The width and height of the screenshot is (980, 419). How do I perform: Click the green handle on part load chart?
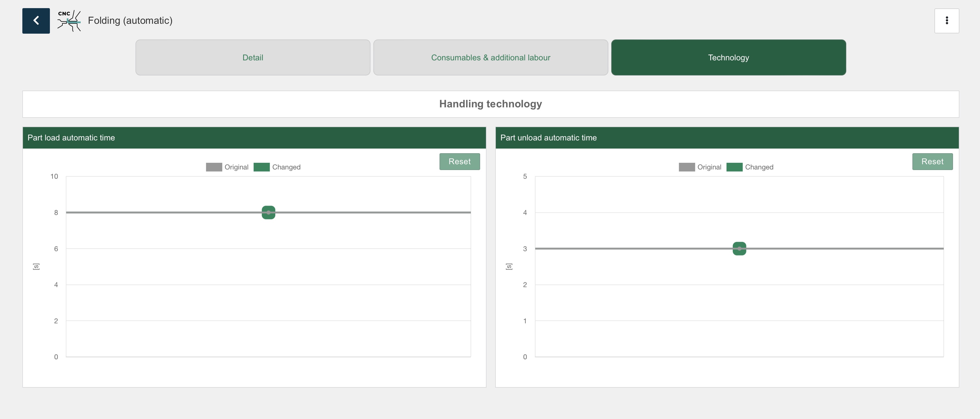[x=268, y=212]
